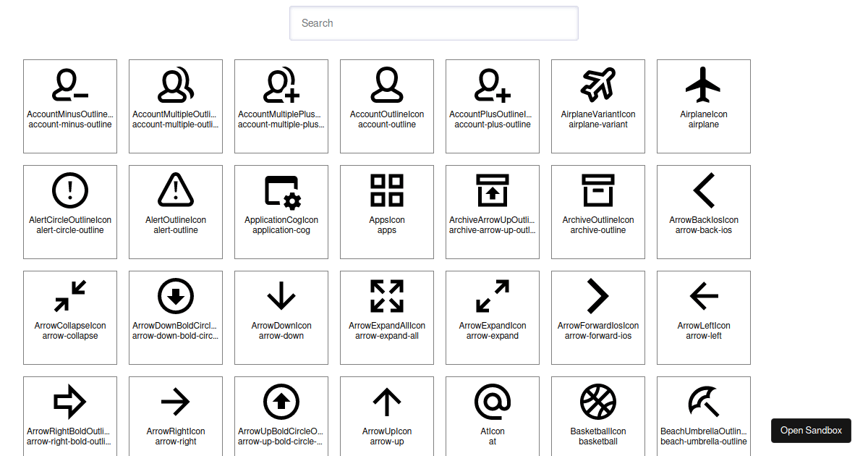The width and height of the screenshot is (868, 456).
Task: Select the arrow-expand-all icon
Action: (387, 295)
